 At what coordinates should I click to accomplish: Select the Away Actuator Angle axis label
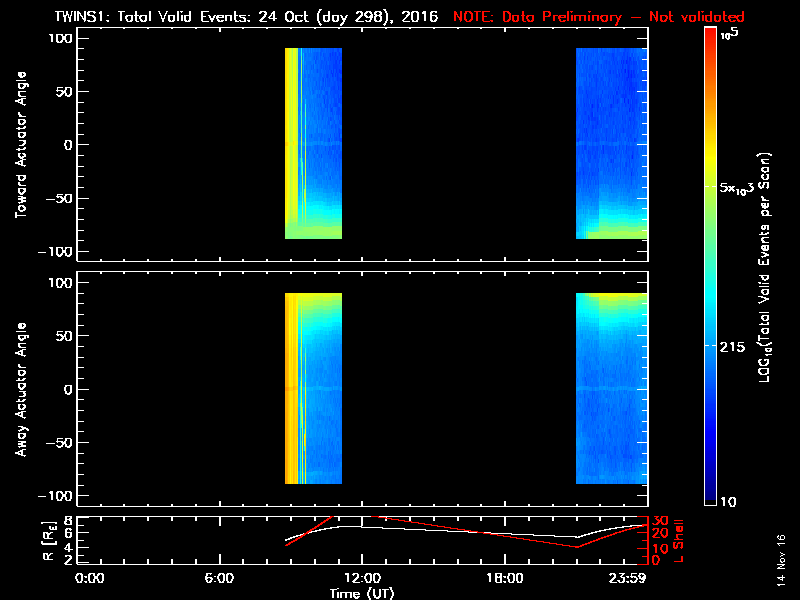point(19,390)
